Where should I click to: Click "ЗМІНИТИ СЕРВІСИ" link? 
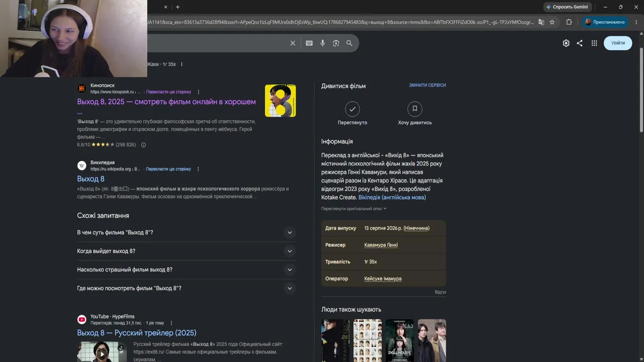tap(428, 85)
